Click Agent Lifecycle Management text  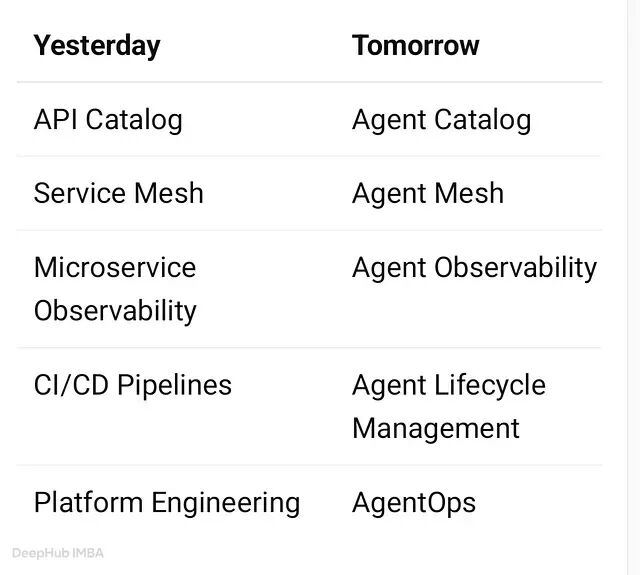[x=449, y=407]
